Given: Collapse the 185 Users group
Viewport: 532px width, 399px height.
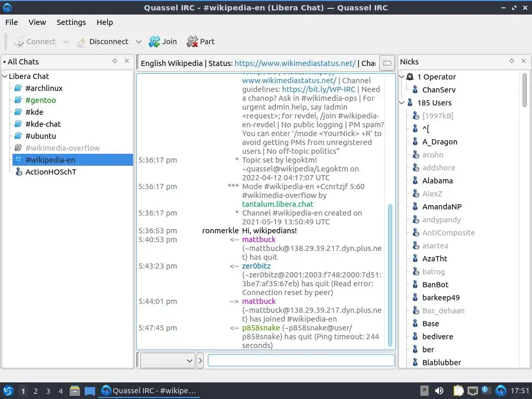Looking at the screenshot, I should (402, 103).
